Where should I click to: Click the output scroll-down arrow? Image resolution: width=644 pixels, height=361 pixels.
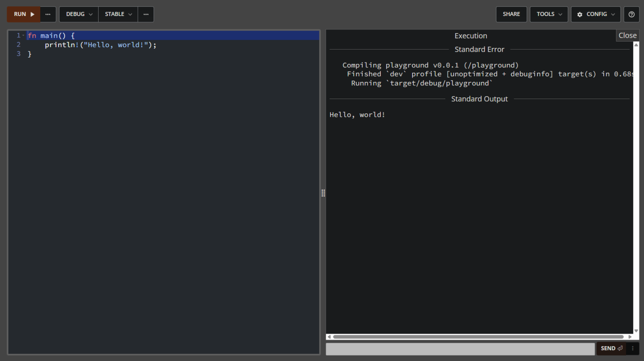[x=636, y=331]
